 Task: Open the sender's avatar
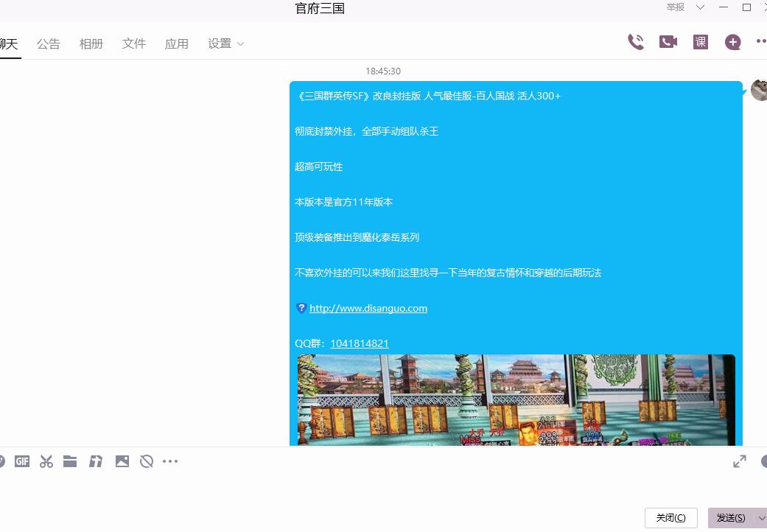pyautogui.click(x=759, y=90)
